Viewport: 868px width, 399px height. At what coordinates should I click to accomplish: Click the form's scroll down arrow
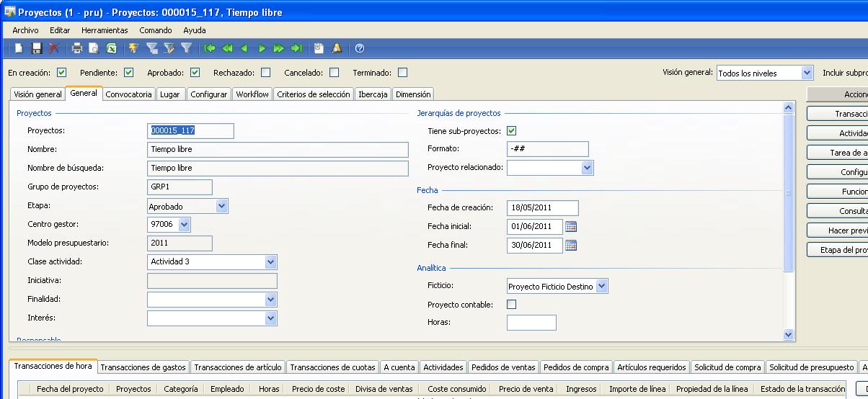click(x=788, y=334)
